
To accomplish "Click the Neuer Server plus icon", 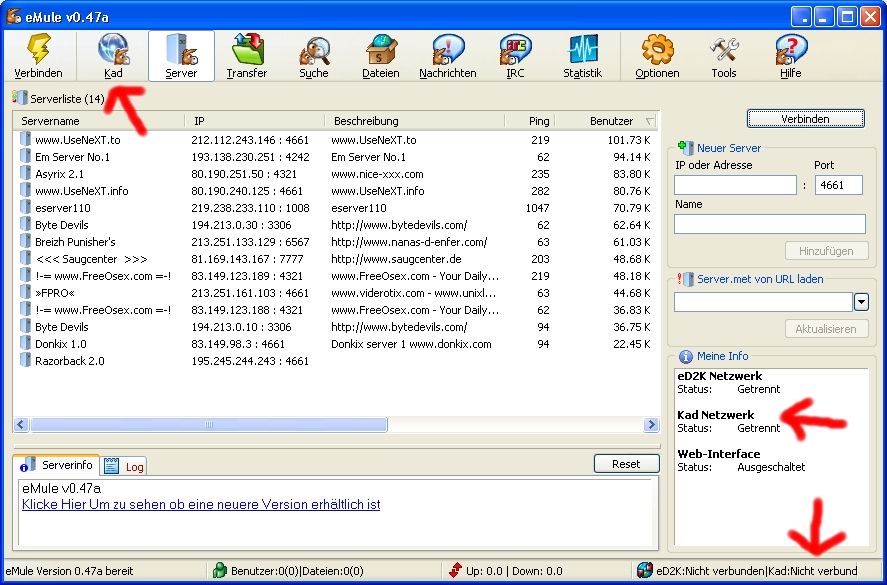I will pos(685,147).
